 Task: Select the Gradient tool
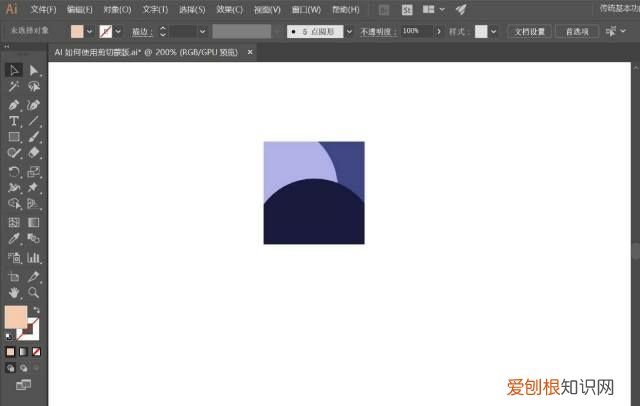33,222
